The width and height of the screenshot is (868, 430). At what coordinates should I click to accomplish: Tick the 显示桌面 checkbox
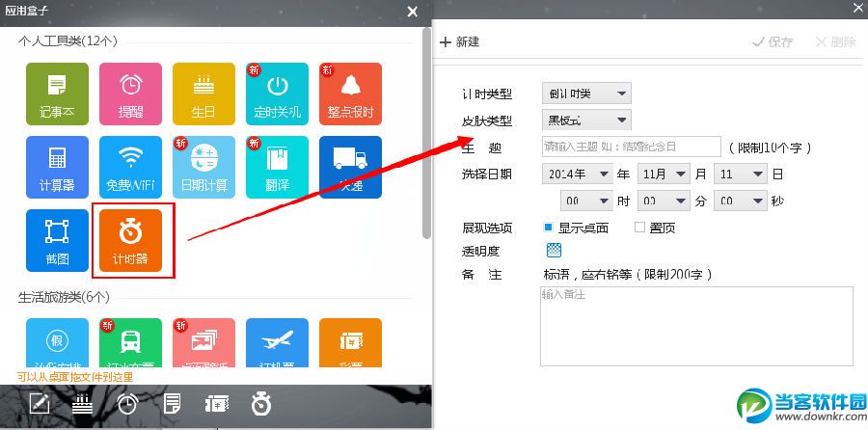click(x=549, y=227)
